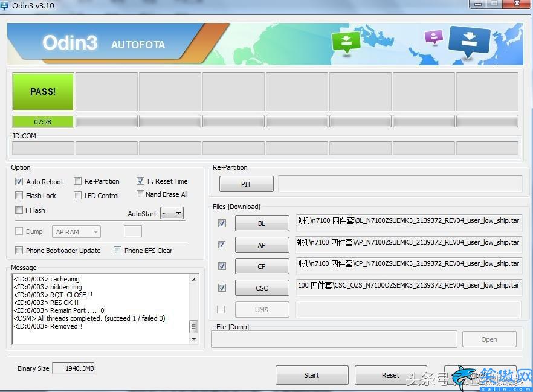Click the AP file button
Viewport: 533px width, 392px height.
click(x=262, y=245)
